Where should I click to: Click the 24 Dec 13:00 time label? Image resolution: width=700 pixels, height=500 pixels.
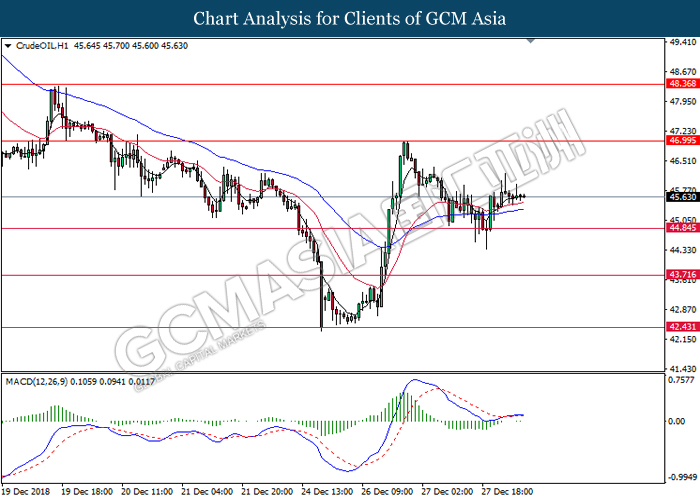click(x=326, y=492)
